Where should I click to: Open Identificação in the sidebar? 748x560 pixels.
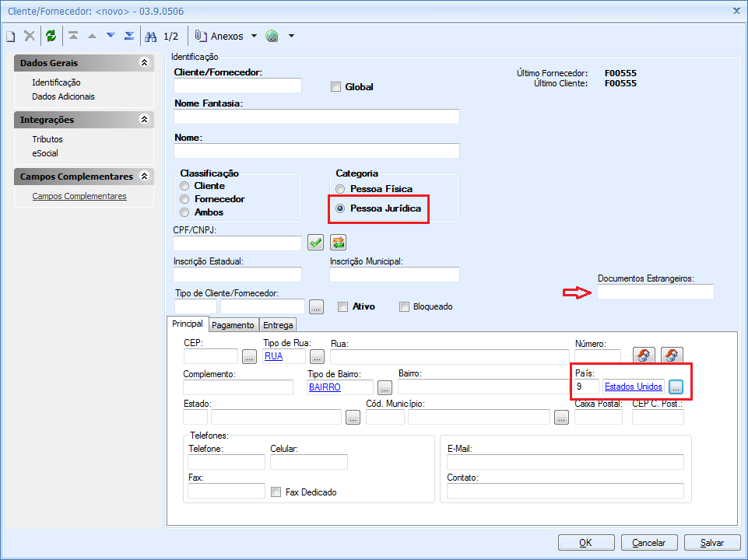coord(56,82)
